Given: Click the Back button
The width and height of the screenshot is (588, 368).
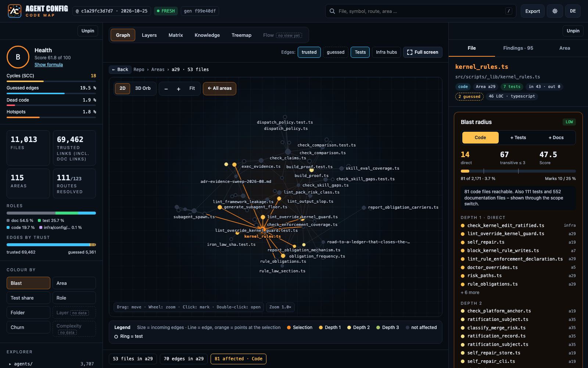Looking at the screenshot, I should [x=120, y=70].
